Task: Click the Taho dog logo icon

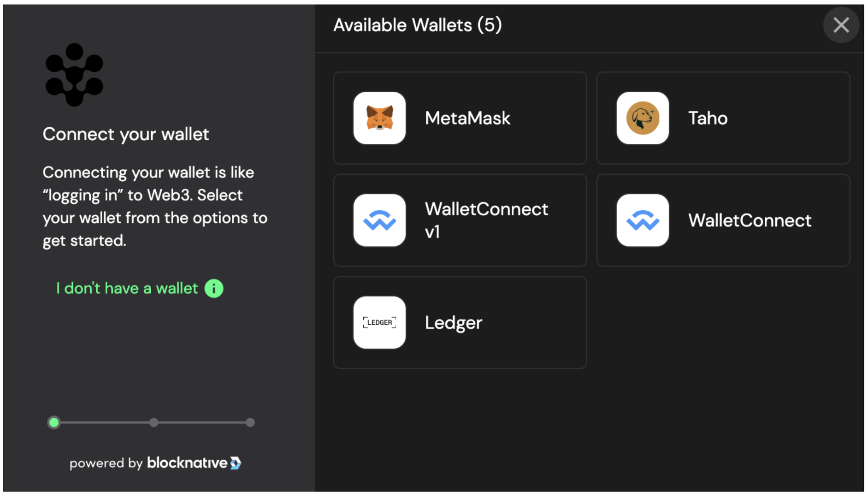Action: (643, 118)
